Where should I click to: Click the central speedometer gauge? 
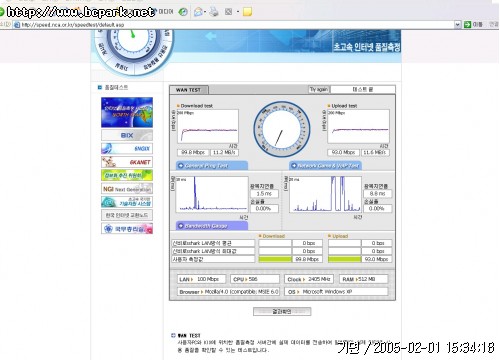click(282, 130)
